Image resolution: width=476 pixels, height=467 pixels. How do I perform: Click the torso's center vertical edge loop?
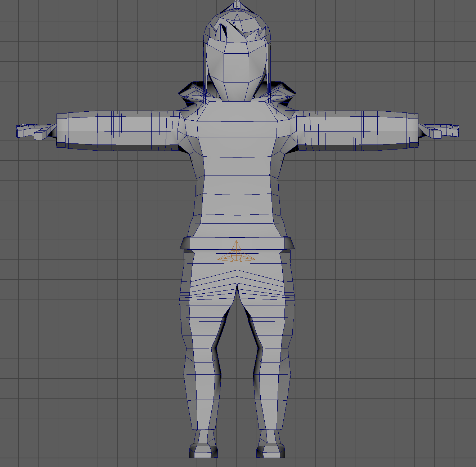237,169
